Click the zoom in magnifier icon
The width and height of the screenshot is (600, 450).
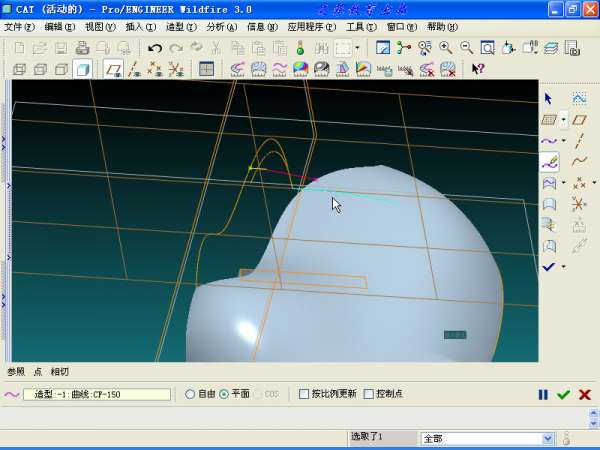[x=446, y=48]
